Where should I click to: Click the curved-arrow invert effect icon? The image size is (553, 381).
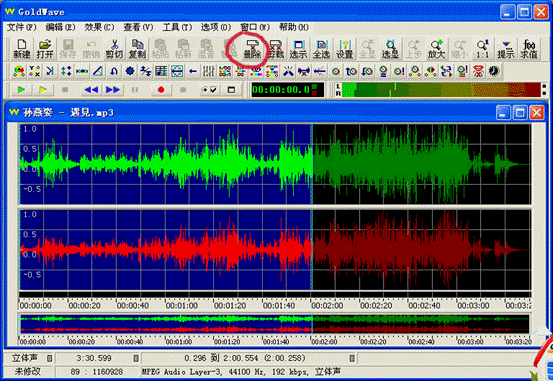coord(114,71)
